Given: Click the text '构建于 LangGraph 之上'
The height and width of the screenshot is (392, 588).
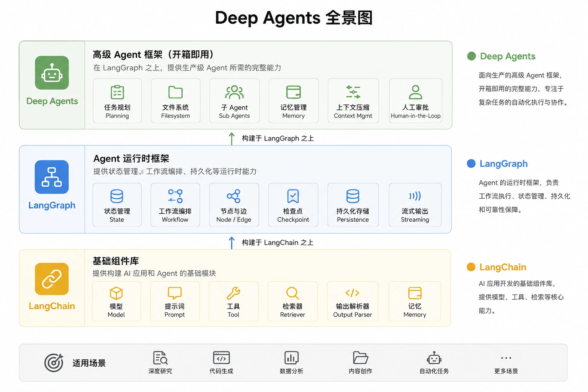Looking at the screenshot, I should coord(278,138).
